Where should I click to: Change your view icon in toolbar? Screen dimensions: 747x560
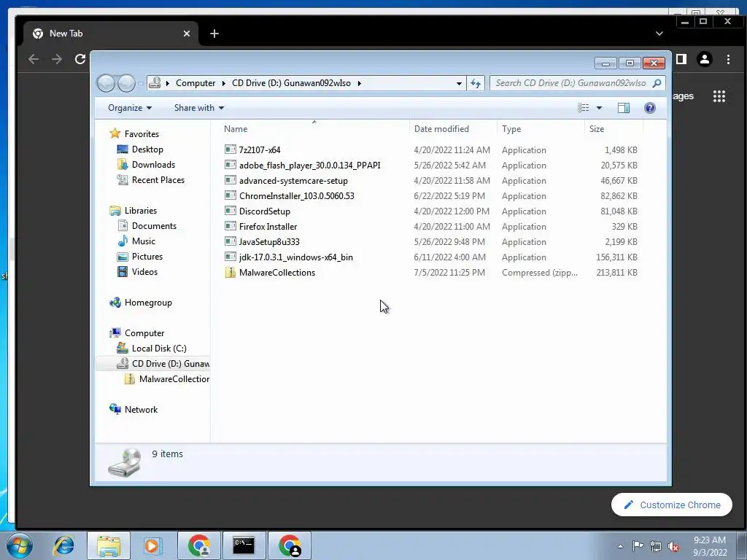[583, 108]
